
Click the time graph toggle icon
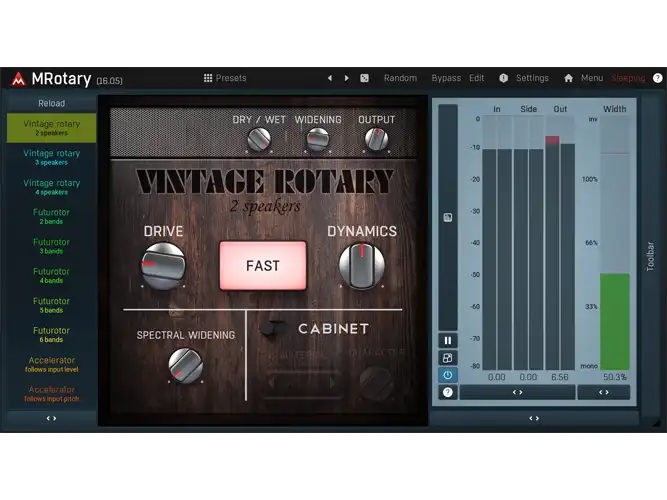pyautogui.click(x=448, y=217)
